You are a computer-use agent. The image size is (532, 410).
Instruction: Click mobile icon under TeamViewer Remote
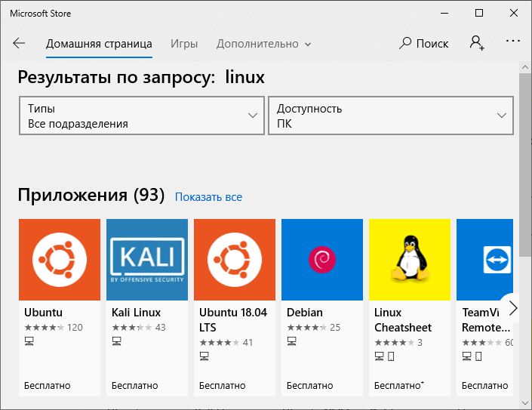tap(478, 356)
